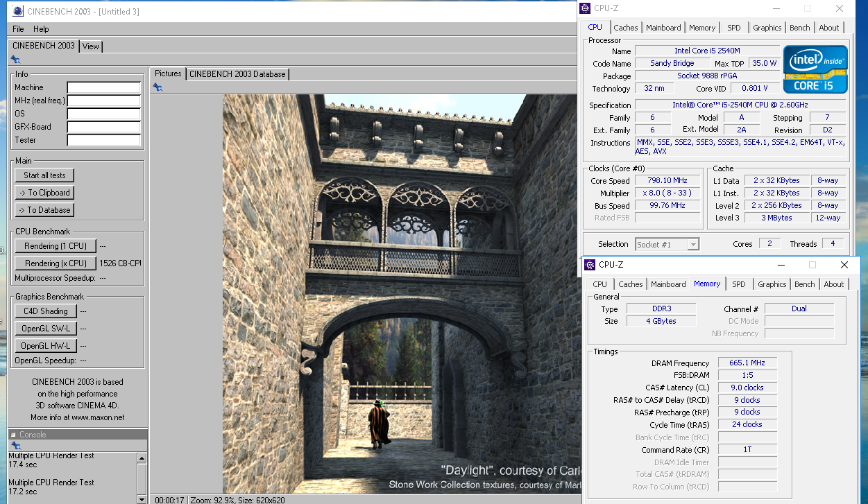Click the CPU-Z icon in upper window title
This screenshot has width=868, height=504.
586,8
